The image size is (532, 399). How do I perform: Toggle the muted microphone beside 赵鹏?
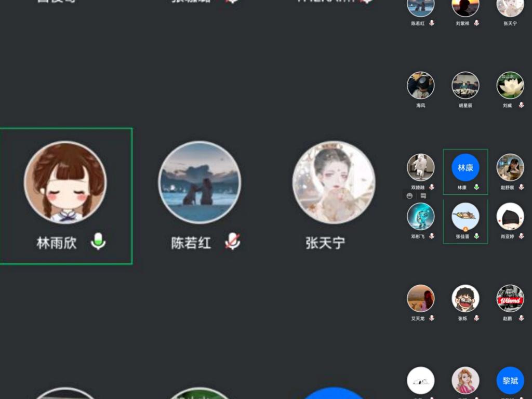pos(521,318)
